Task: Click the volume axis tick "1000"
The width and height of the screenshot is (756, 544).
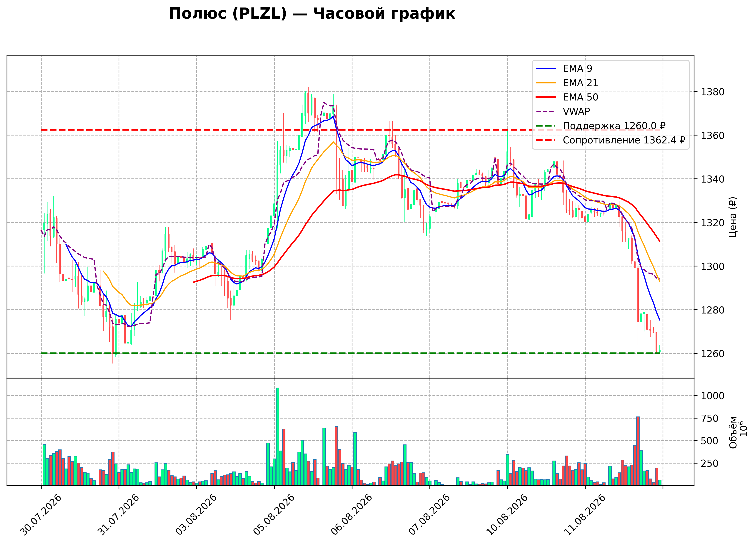Action: tap(713, 396)
